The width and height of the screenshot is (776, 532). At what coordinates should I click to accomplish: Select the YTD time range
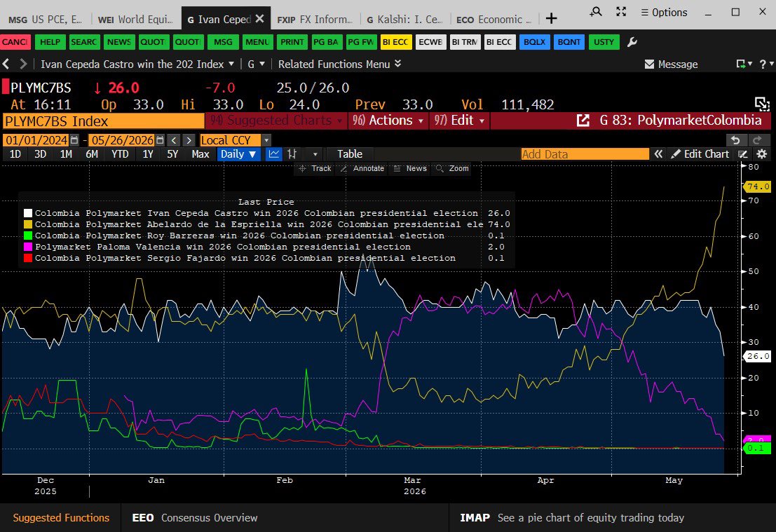click(120, 154)
